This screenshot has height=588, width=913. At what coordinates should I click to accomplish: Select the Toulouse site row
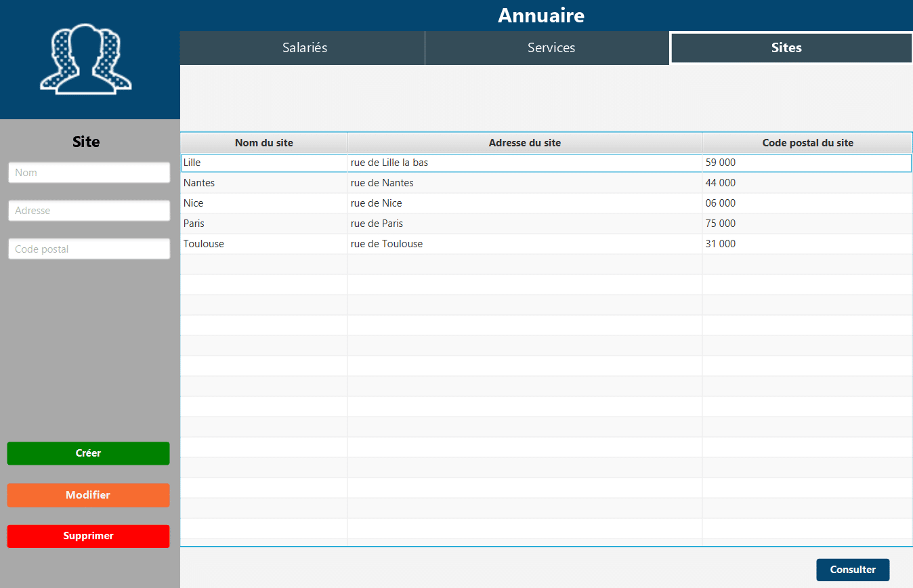pos(264,244)
